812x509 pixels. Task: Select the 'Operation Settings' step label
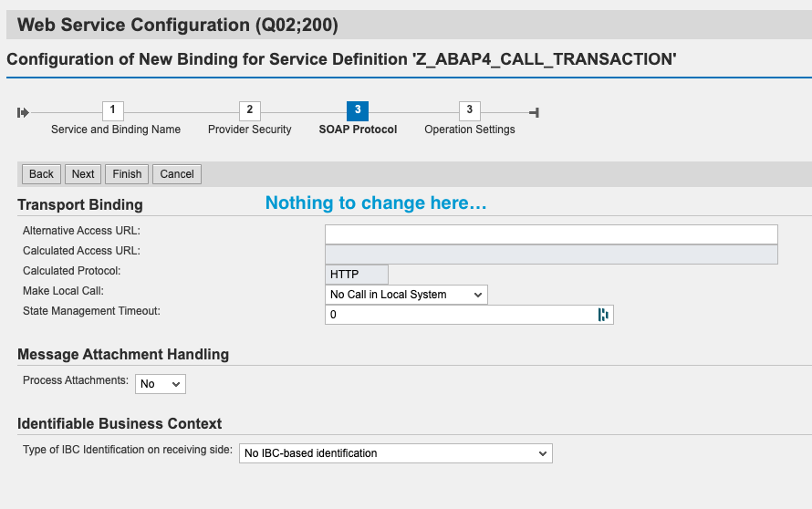pos(470,130)
